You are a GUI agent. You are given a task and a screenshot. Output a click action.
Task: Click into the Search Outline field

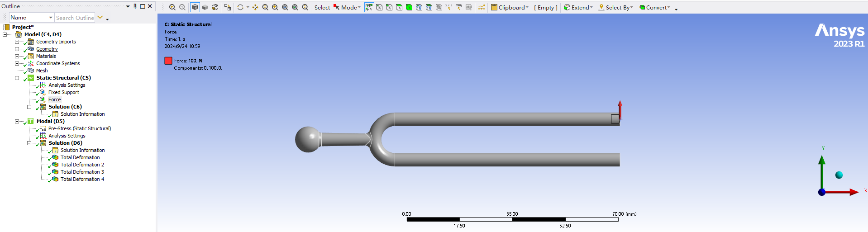75,18
